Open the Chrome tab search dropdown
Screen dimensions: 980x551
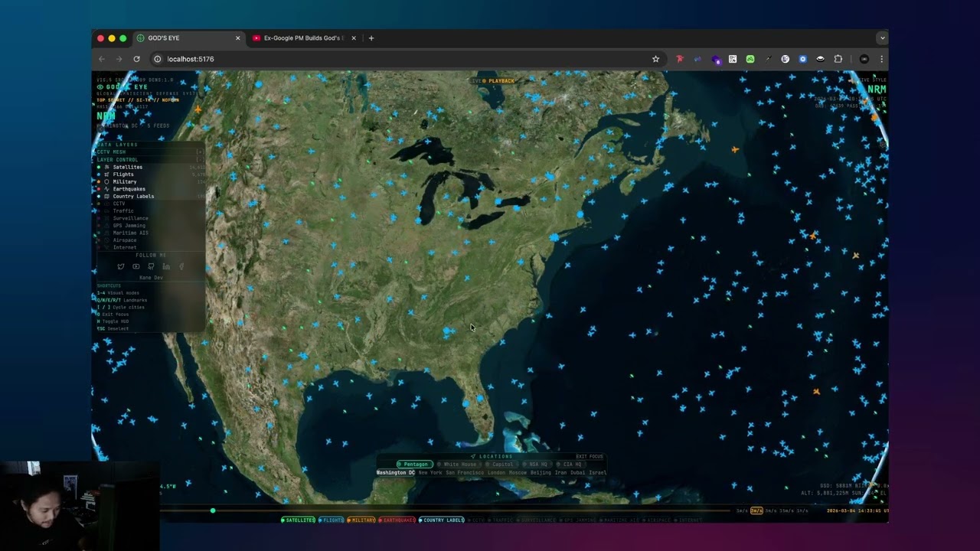point(882,37)
